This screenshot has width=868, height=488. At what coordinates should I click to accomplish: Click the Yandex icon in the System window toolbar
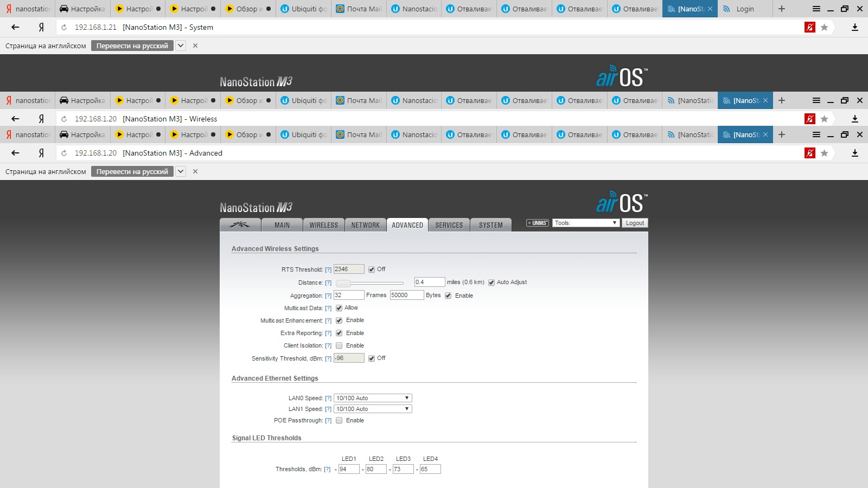tap(41, 27)
